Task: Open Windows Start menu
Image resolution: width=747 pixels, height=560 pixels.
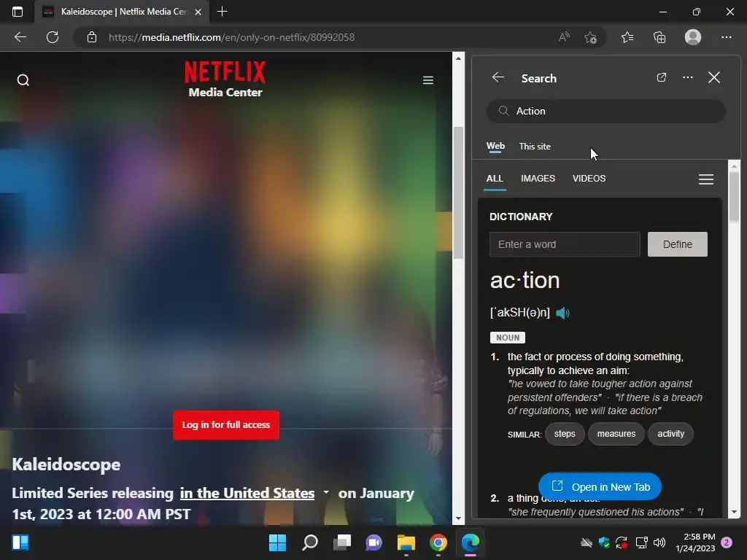Action: pyautogui.click(x=277, y=542)
